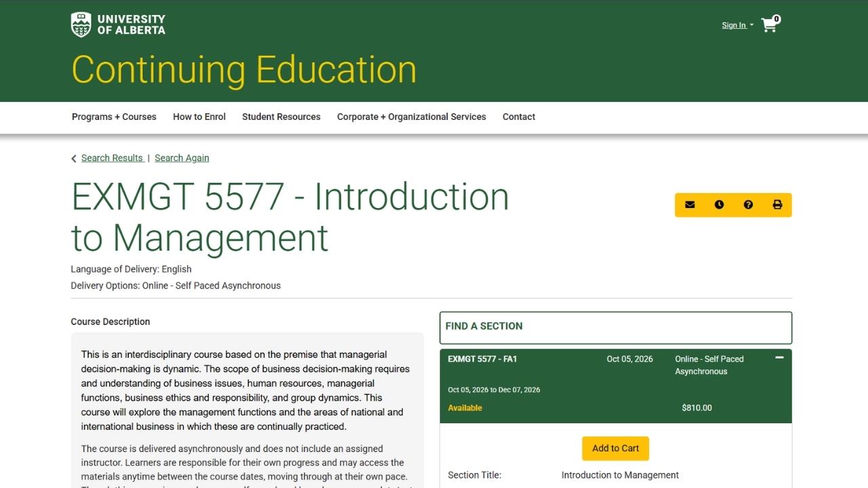Open How to Enrol menu
Viewport: 868px width, 488px height.
click(x=199, y=117)
